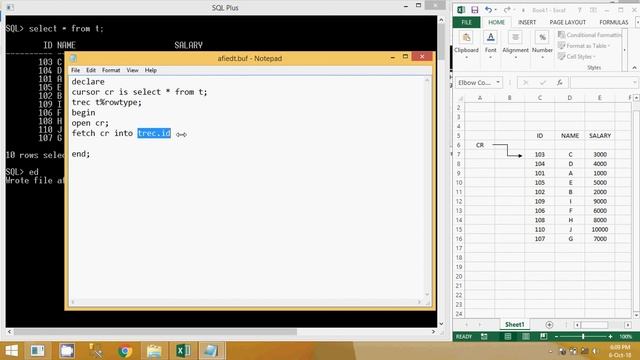640x360 pixels.
Task: Switch to Normal view icon
Action: (x=508, y=337)
